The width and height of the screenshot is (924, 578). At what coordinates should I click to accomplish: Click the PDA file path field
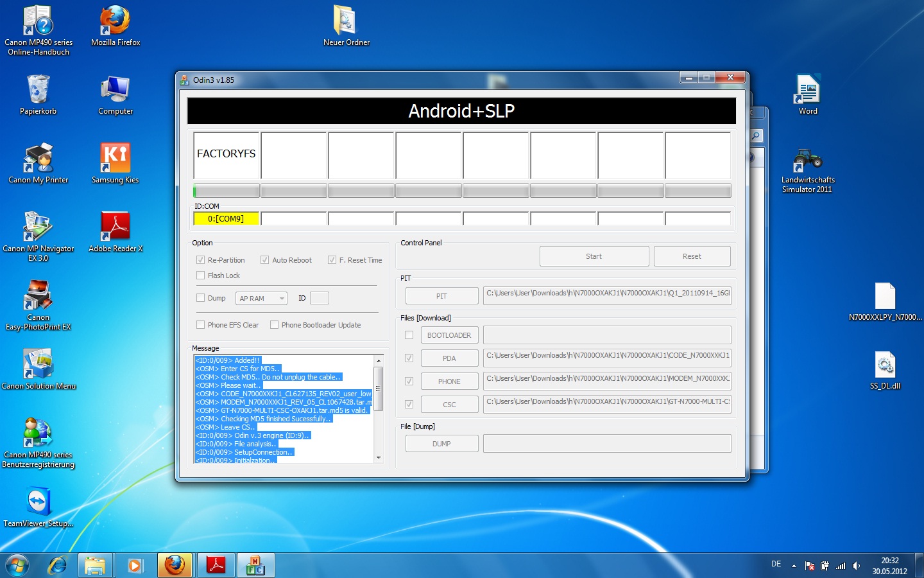click(x=607, y=358)
